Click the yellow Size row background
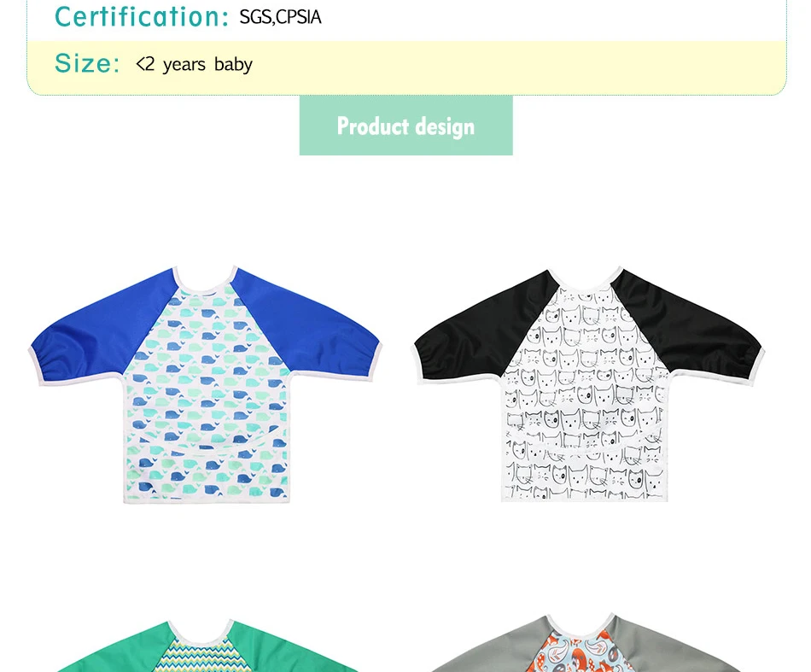811x672 pixels. 406,67
